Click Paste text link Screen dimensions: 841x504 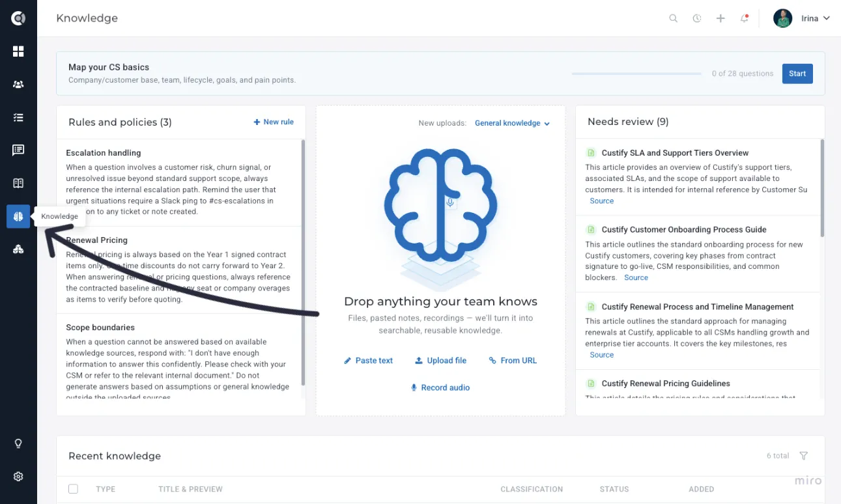[369, 360]
